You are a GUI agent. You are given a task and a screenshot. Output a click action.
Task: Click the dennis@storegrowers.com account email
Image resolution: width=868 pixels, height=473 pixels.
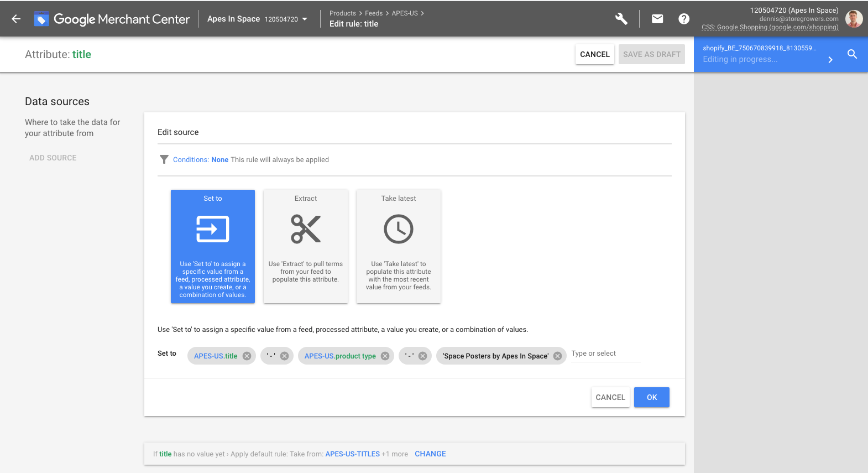click(x=799, y=19)
